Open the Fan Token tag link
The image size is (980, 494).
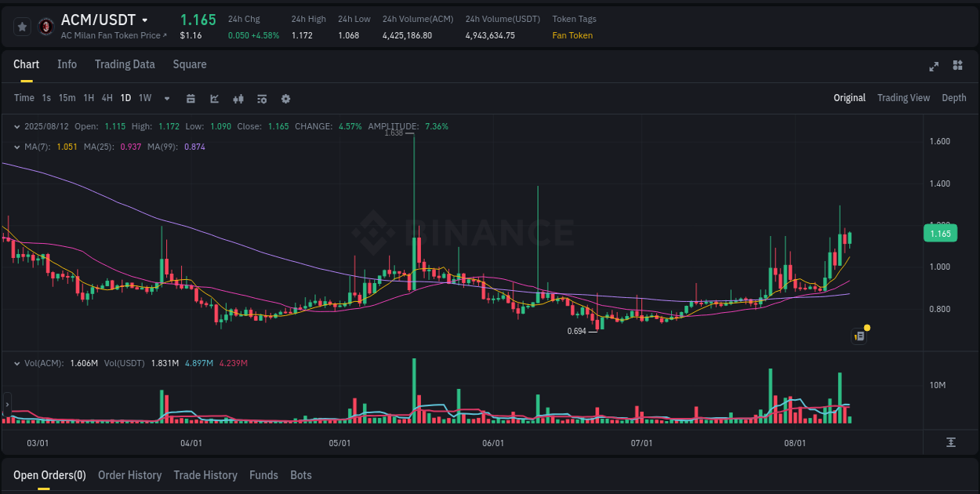(x=572, y=35)
